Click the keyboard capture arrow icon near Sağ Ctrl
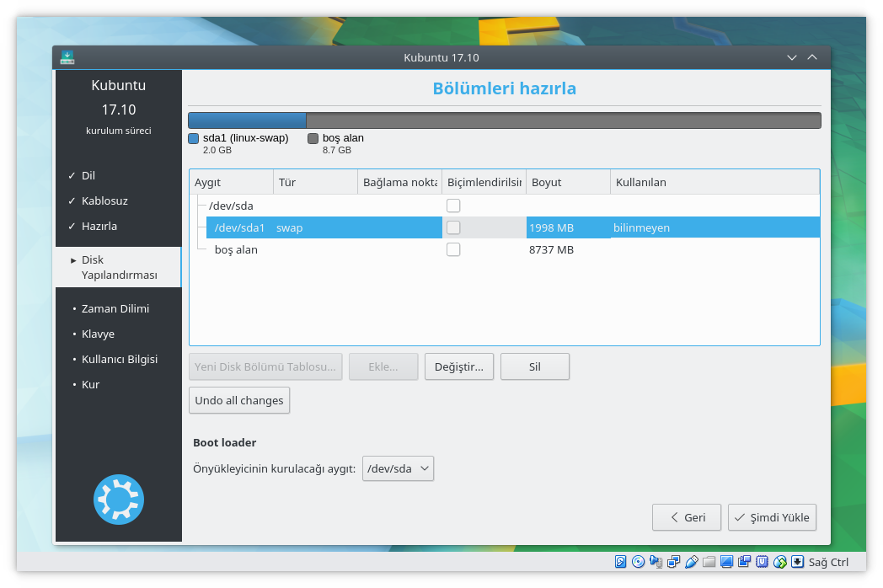The height and width of the screenshot is (588, 883). point(797,562)
